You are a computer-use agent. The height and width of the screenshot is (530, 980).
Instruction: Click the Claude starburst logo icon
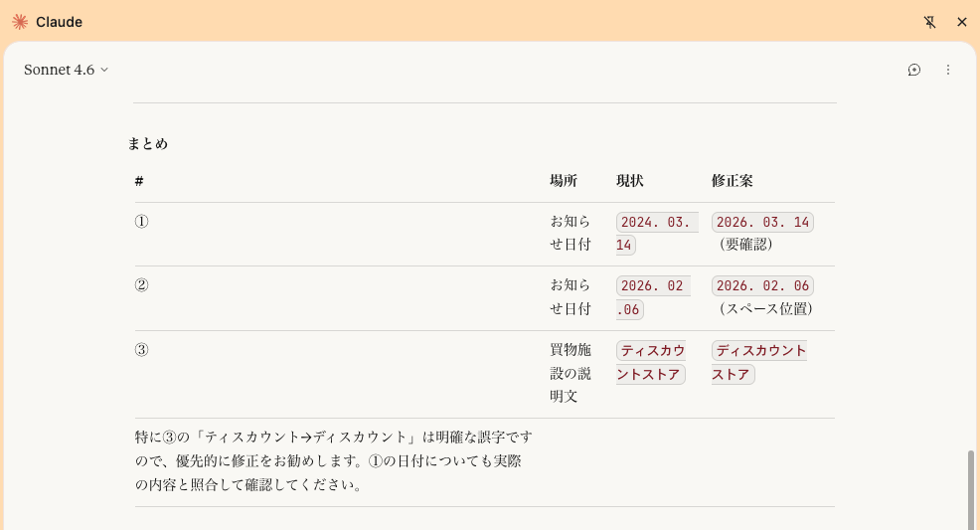pyautogui.click(x=20, y=22)
